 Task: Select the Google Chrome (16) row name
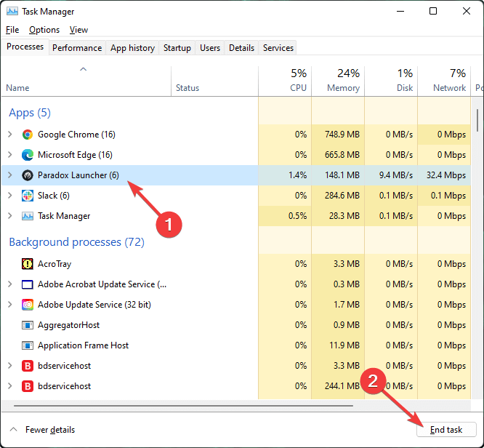pyautogui.click(x=76, y=135)
